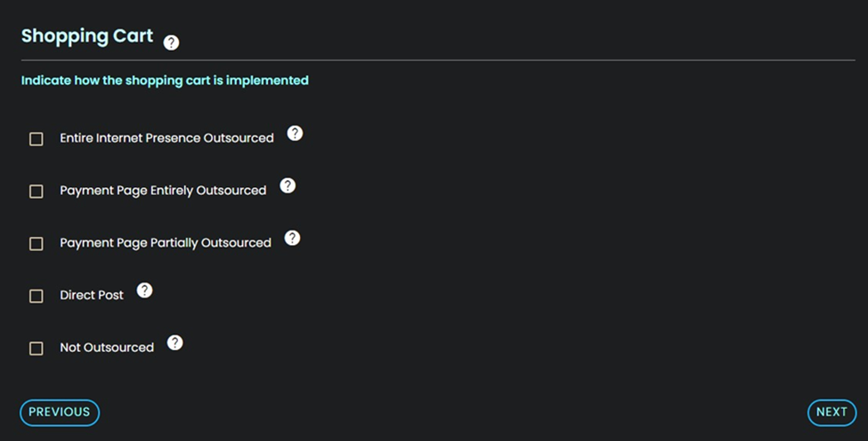The width and height of the screenshot is (868, 441).
Task: View help tooltip for Payment Page Partially Outsourced
Action: 292,238
